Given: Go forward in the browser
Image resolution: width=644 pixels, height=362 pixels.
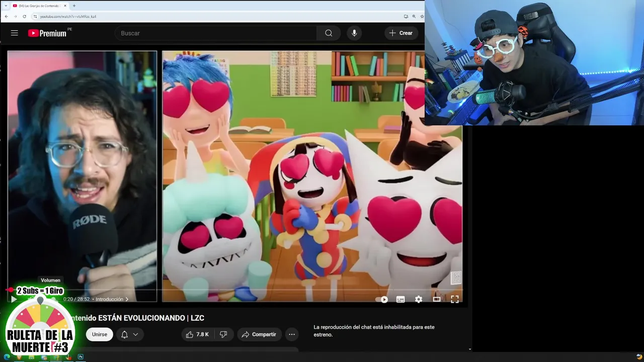Looking at the screenshot, I should 15,17.
